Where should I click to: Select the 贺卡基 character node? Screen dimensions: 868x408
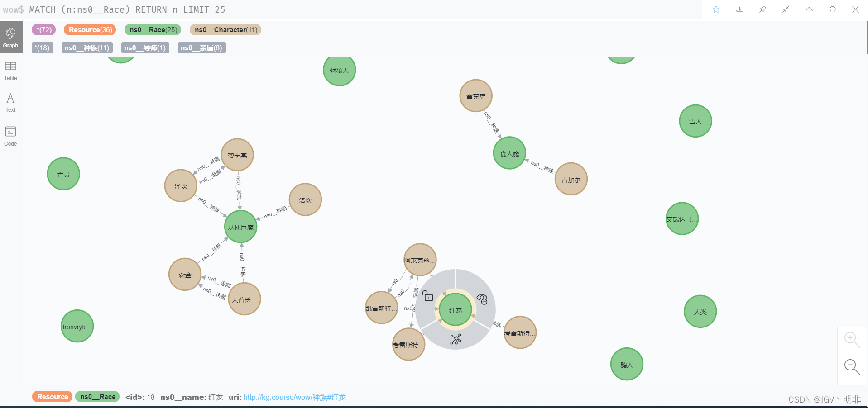pyautogui.click(x=237, y=155)
